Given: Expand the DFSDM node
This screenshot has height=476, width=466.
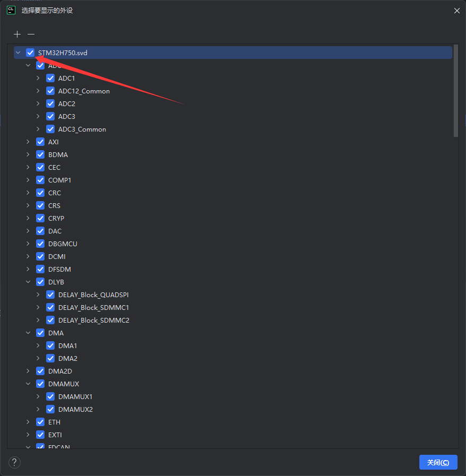Looking at the screenshot, I should [28, 270].
